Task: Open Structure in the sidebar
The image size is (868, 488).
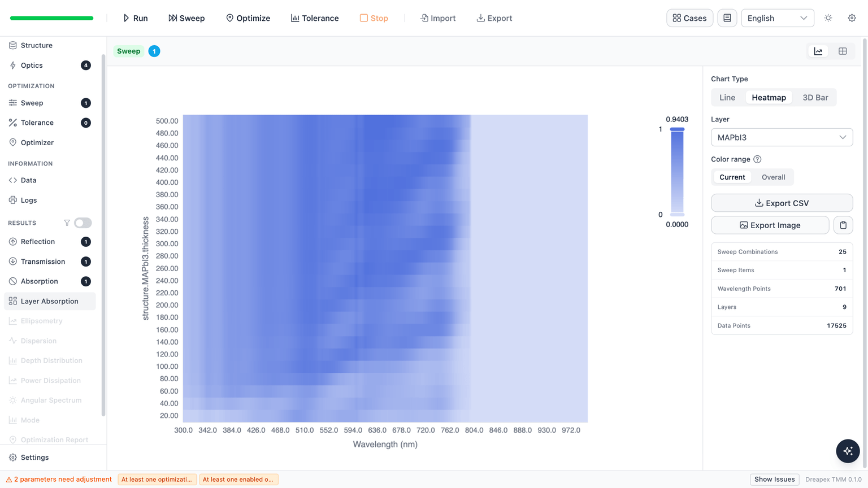Action: click(50, 45)
